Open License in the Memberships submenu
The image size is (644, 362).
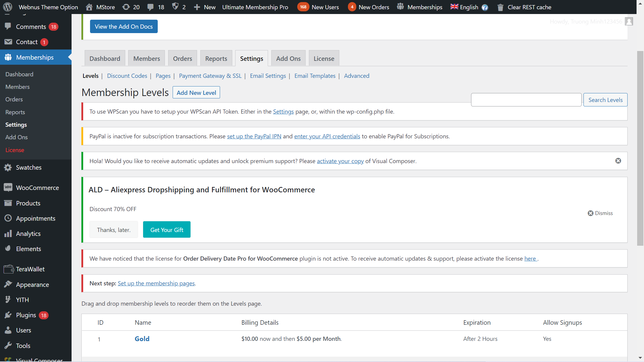coord(15,150)
